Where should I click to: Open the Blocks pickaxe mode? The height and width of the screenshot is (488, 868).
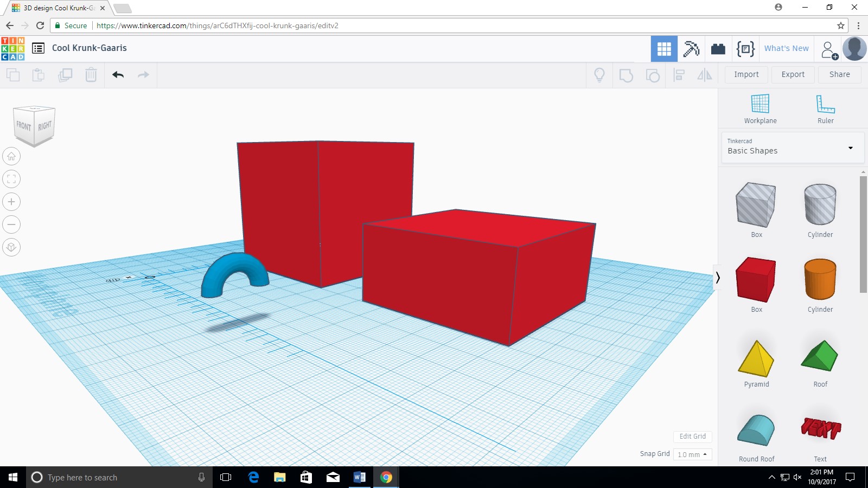691,49
